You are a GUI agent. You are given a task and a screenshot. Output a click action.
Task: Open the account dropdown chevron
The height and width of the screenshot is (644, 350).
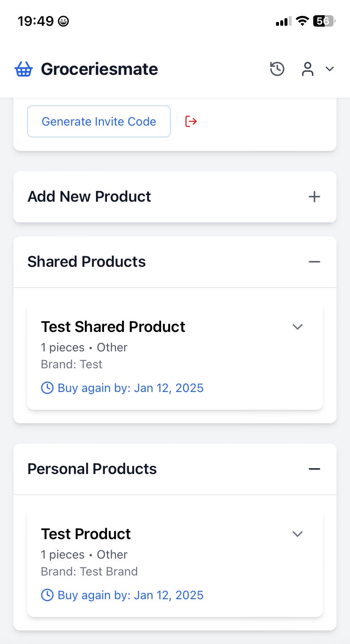coord(330,69)
